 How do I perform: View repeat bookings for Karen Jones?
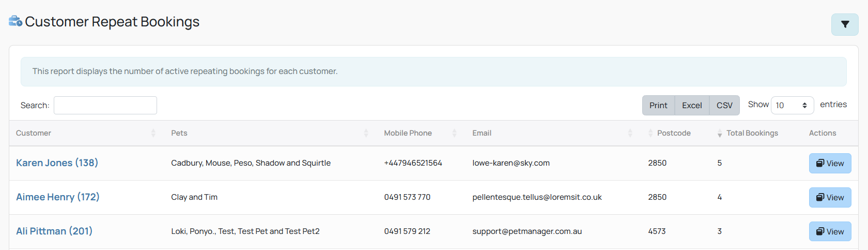click(x=830, y=163)
